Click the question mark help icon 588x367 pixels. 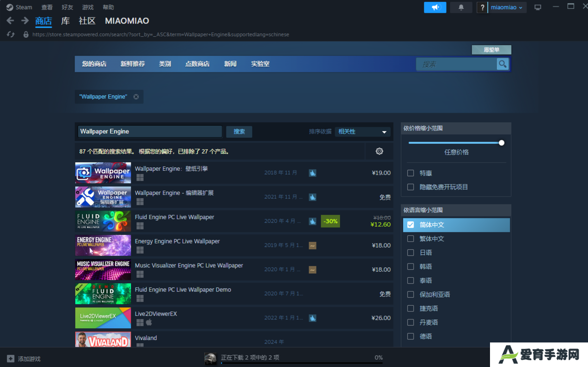482,7
